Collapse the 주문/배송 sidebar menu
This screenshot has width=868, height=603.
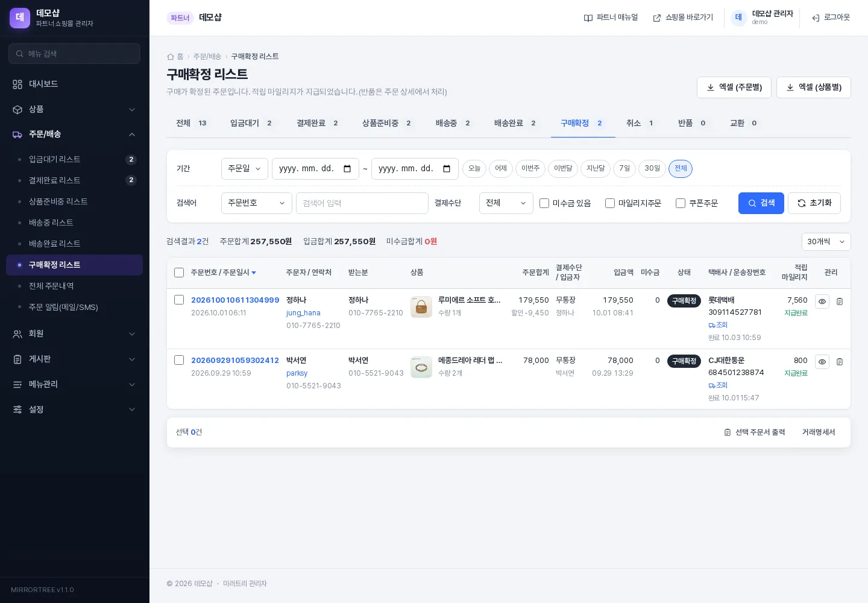pos(132,134)
